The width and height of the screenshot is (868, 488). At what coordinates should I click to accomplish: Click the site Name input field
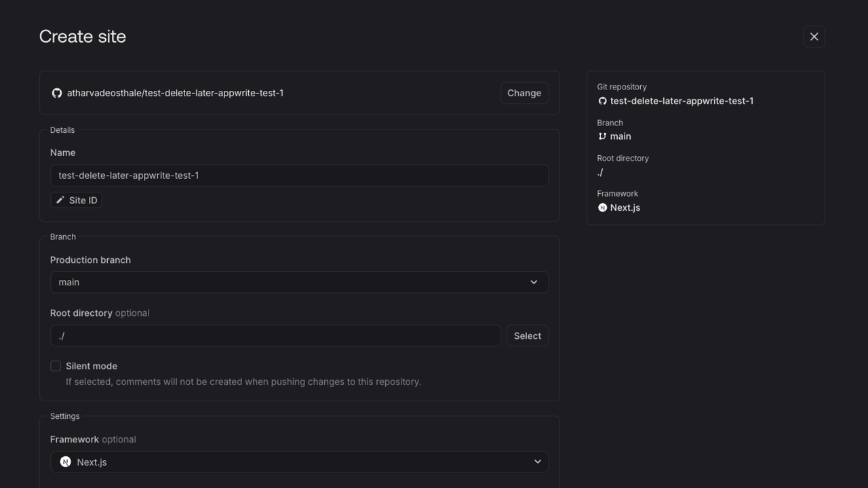click(x=299, y=175)
